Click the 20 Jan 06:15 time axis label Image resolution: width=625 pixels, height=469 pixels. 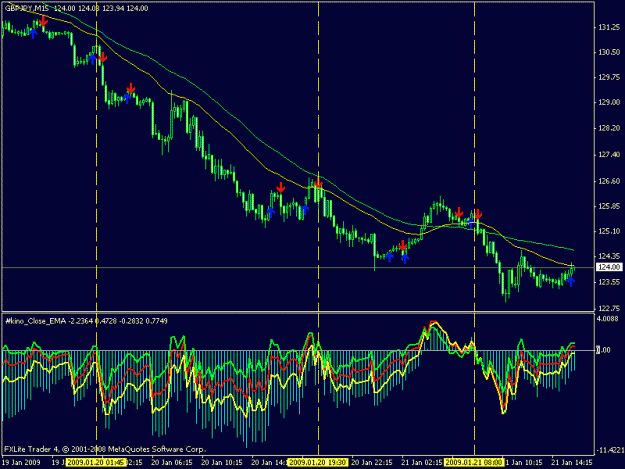click(x=172, y=462)
